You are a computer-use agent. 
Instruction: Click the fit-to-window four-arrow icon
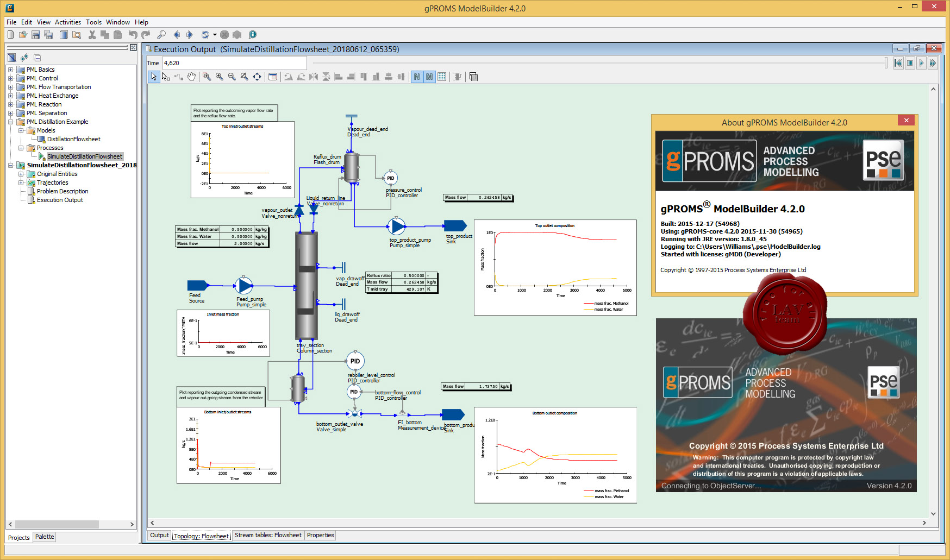257,77
